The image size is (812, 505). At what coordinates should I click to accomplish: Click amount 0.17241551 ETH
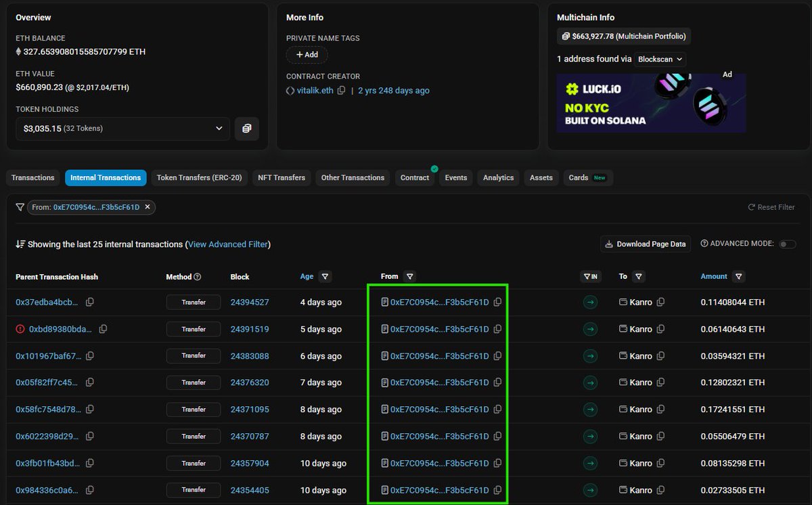click(733, 410)
